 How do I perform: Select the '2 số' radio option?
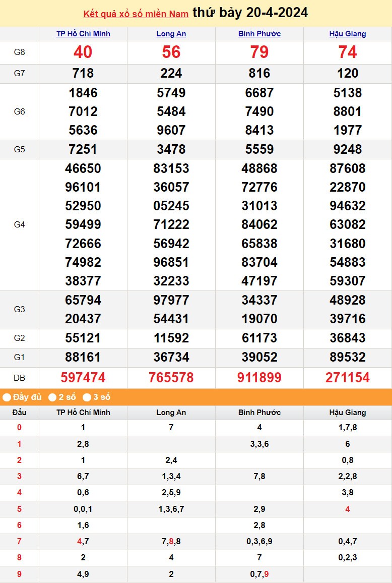pyautogui.click(x=52, y=397)
